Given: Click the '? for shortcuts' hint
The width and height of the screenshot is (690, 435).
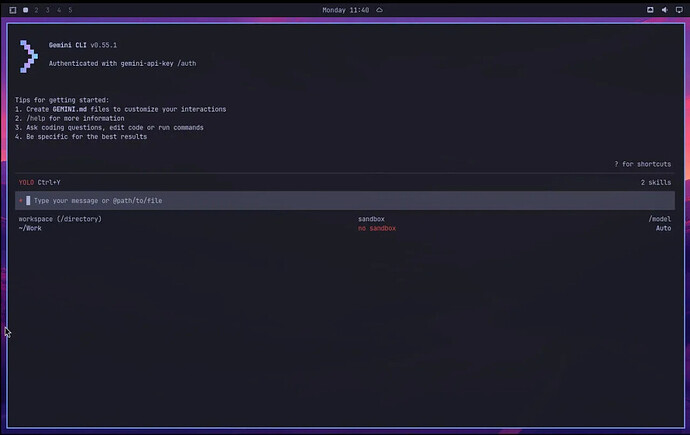Looking at the screenshot, I should point(642,164).
